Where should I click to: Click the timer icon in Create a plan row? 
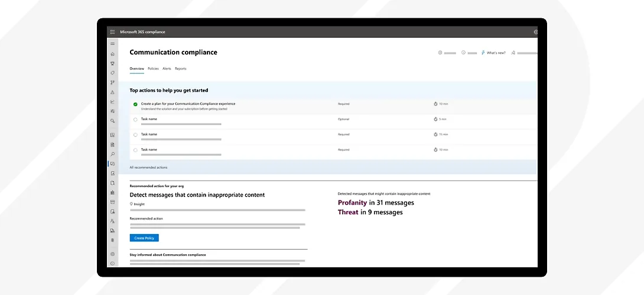point(436,104)
